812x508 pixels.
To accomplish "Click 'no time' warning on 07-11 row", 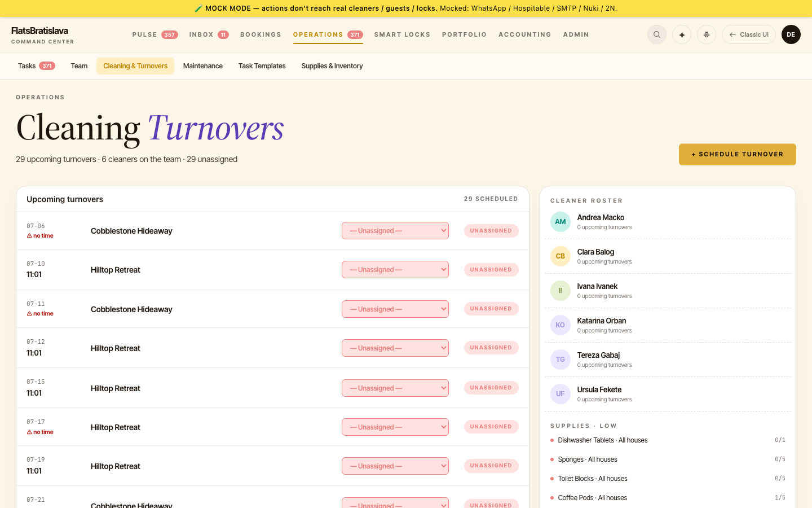I will (40, 314).
